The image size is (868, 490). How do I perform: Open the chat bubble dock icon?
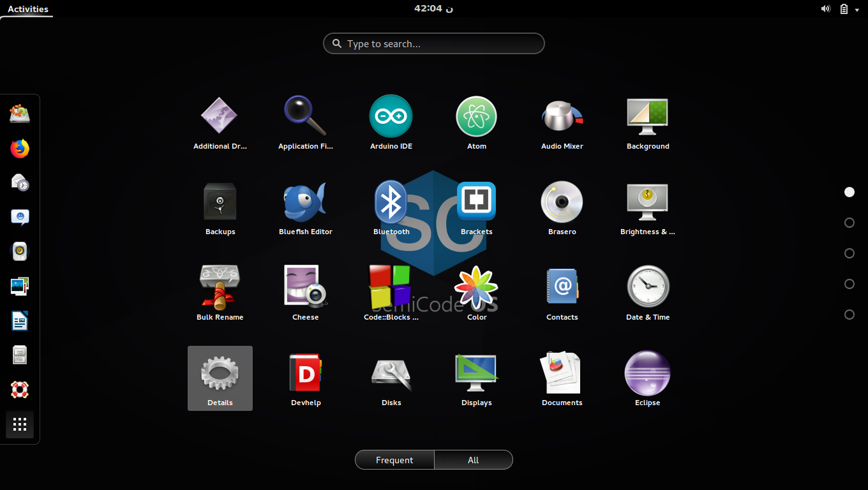(20, 218)
